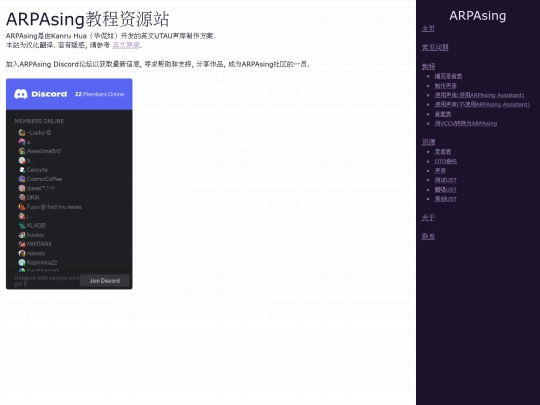Click the avatar next to AwesOmeBrO
The width and height of the screenshot is (540, 405).
coord(22,151)
